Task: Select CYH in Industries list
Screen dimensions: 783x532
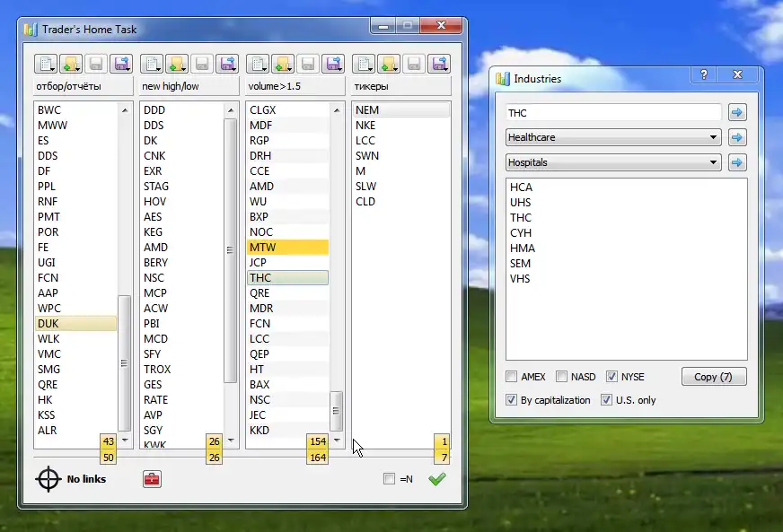Action: [626, 233]
